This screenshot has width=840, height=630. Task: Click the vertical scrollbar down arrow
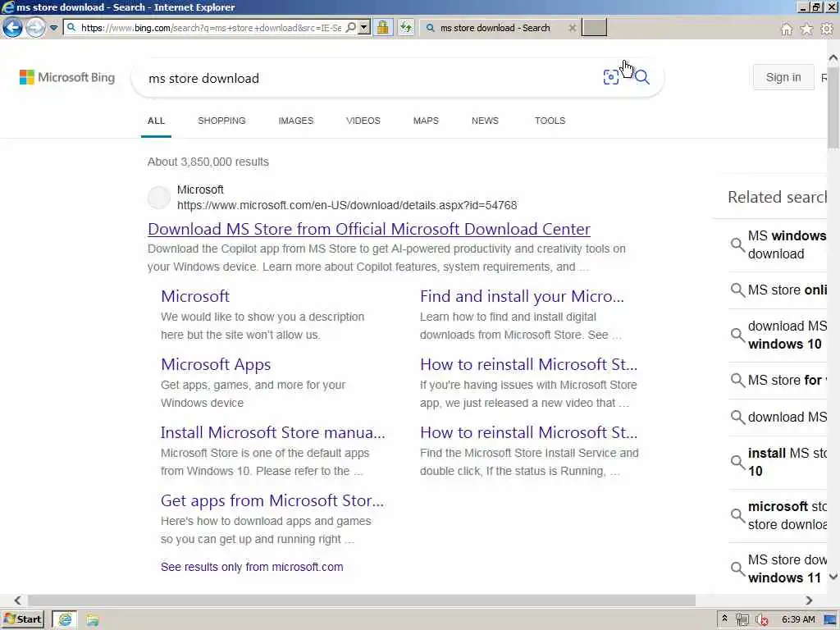click(833, 577)
